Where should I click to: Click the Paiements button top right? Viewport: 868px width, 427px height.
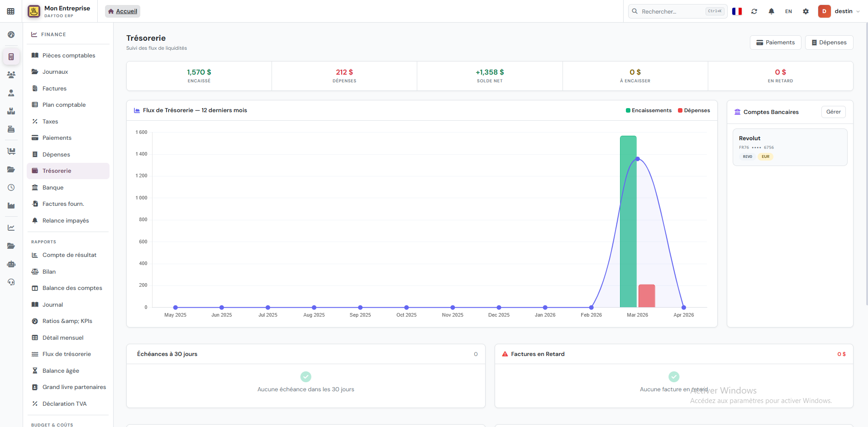(x=775, y=42)
